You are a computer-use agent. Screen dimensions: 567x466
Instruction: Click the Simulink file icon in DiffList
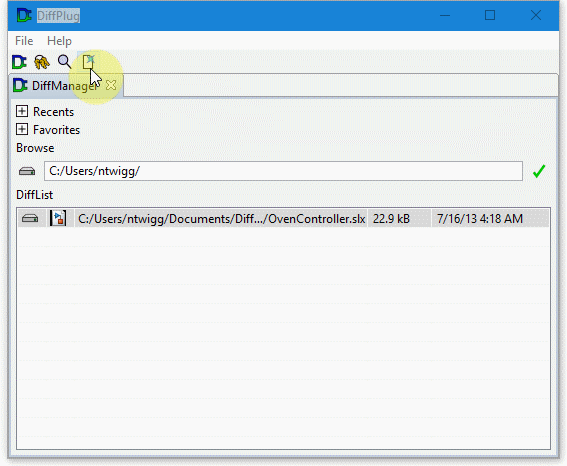coord(58,218)
